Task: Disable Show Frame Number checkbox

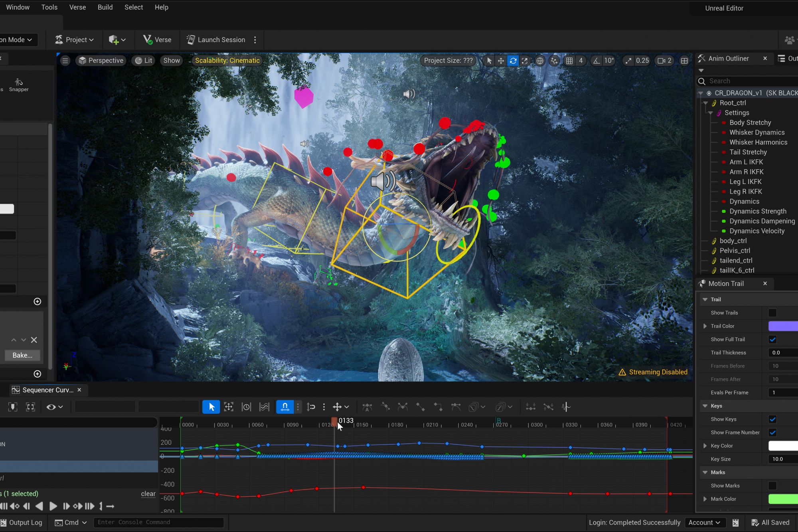Action: click(772, 432)
